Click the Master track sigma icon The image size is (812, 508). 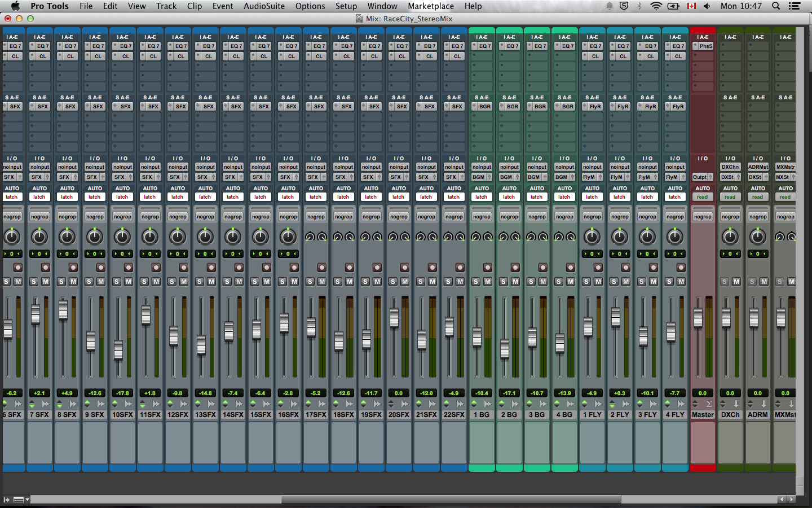point(709,404)
